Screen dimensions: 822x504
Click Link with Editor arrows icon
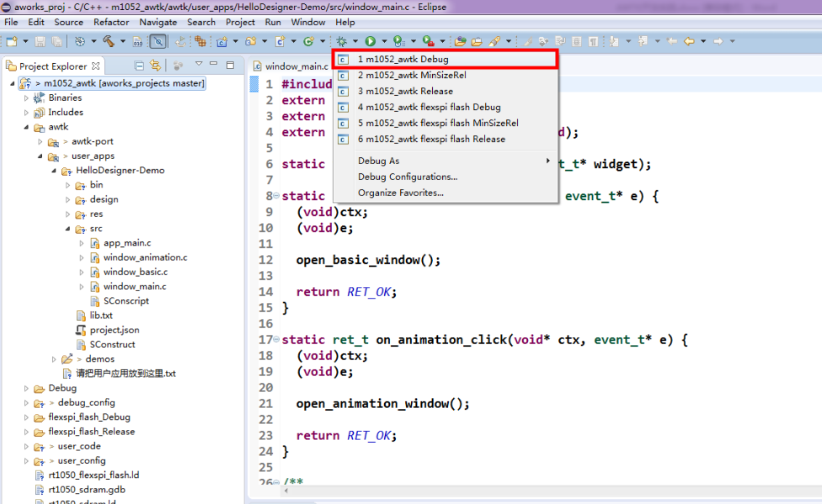point(155,66)
